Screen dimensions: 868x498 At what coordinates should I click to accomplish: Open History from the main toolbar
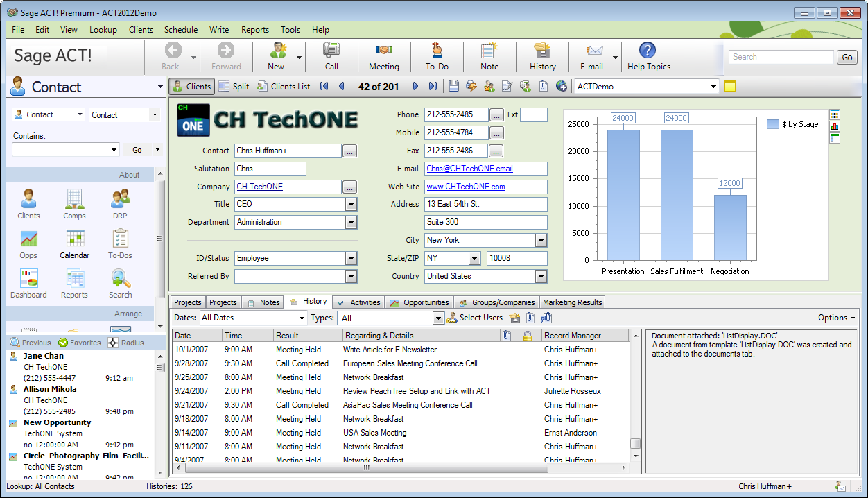point(542,56)
